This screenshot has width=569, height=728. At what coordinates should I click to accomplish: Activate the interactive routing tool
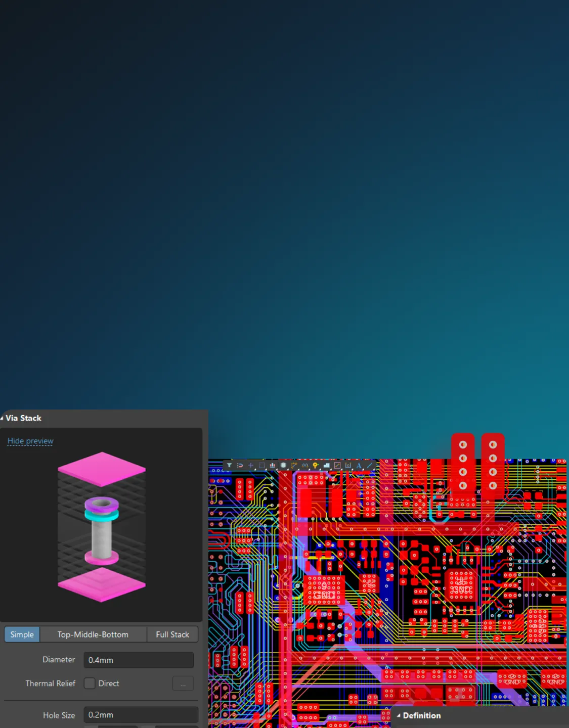(x=294, y=465)
